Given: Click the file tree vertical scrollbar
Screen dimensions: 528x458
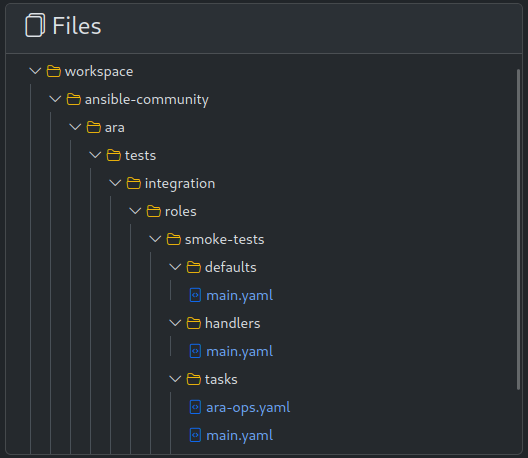Looking at the screenshot, I should (518, 229).
